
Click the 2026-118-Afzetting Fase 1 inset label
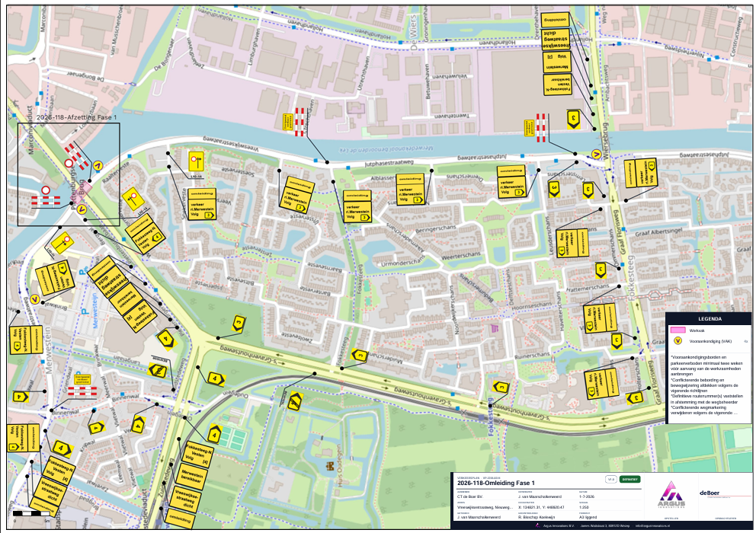click(x=77, y=117)
